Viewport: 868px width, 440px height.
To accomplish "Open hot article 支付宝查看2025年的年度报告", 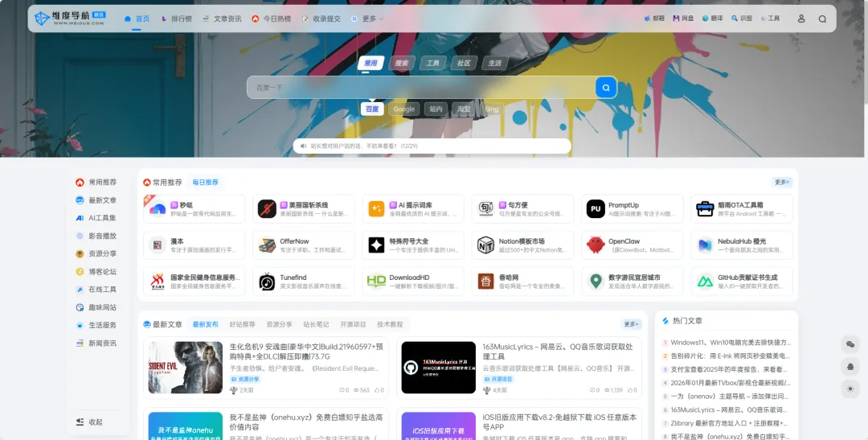I will (727, 370).
